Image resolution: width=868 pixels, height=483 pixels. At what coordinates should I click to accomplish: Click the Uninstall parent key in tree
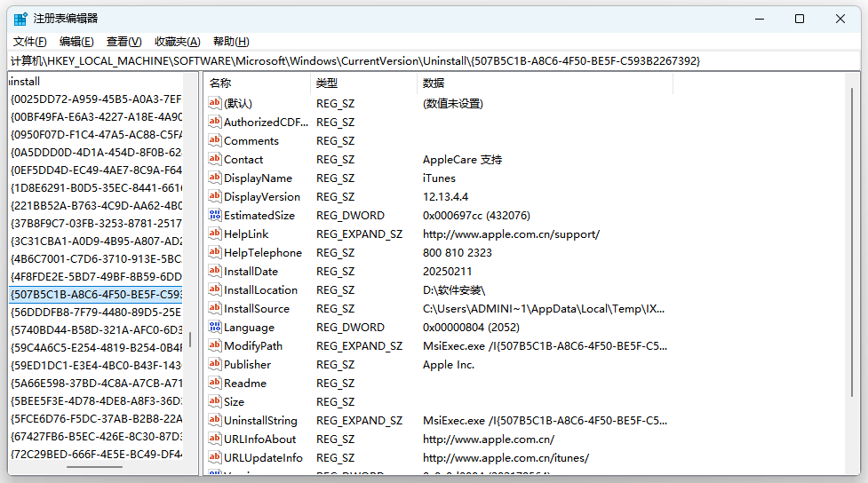[24, 82]
